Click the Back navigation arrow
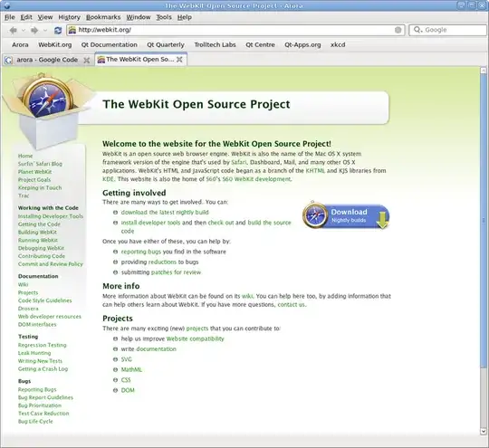This screenshot has height=448, width=489. [13, 30]
